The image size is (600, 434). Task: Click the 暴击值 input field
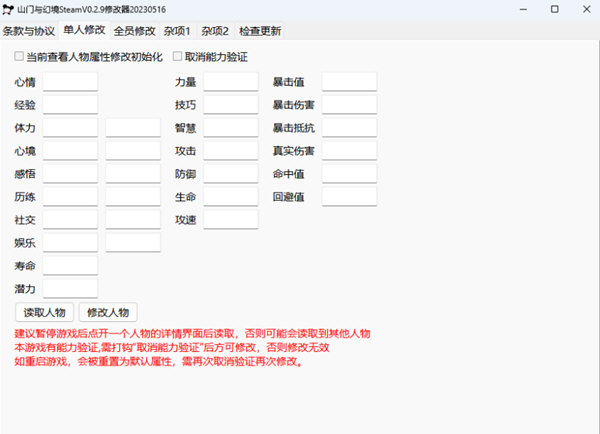[x=350, y=82]
